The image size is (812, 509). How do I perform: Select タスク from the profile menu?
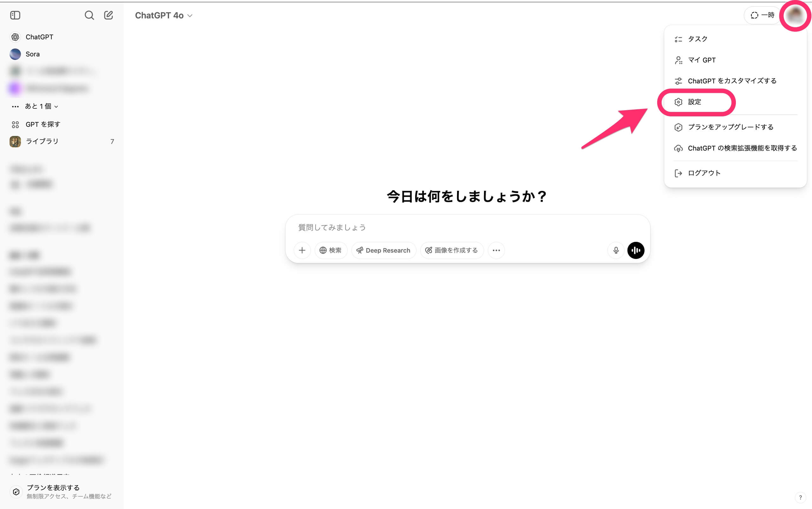coord(735,39)
